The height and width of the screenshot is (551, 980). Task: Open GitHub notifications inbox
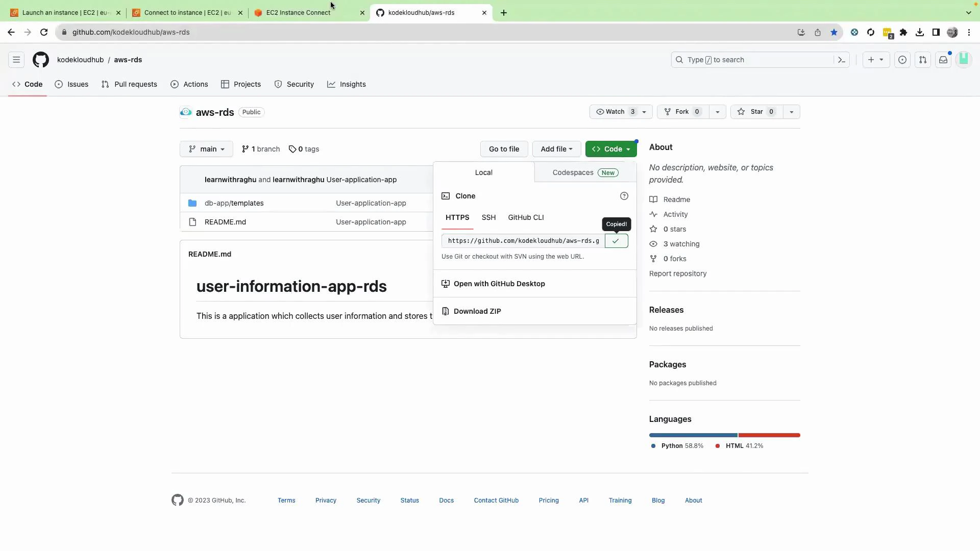(943, 60)
